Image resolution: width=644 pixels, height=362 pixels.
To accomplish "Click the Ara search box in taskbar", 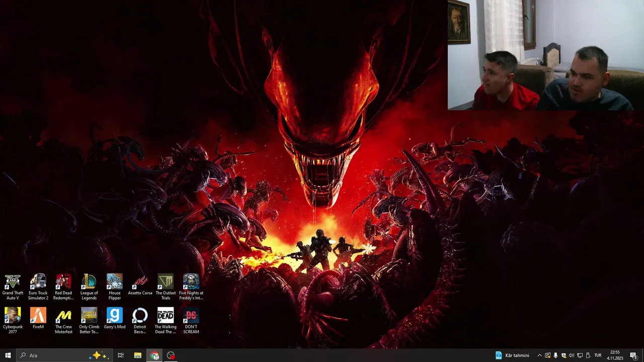I will click(x=63, y=355).
